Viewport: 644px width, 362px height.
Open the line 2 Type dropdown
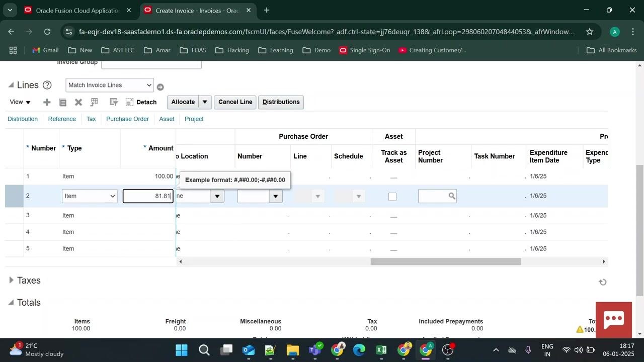point(90,196)
